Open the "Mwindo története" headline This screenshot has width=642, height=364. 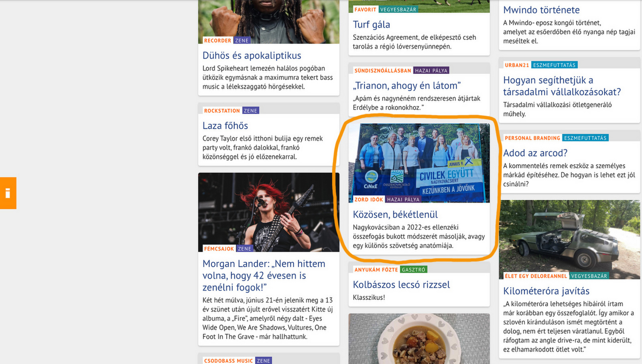[x=541, y=10]
